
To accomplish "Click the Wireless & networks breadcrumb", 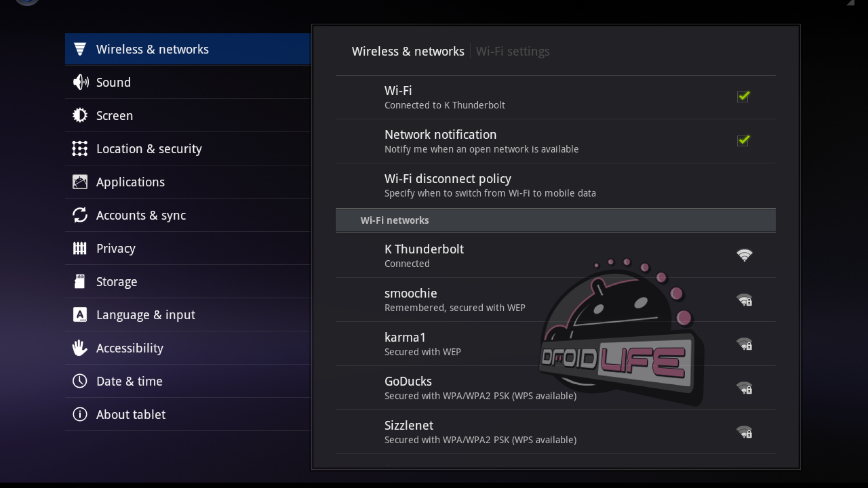I will [408, 51].
